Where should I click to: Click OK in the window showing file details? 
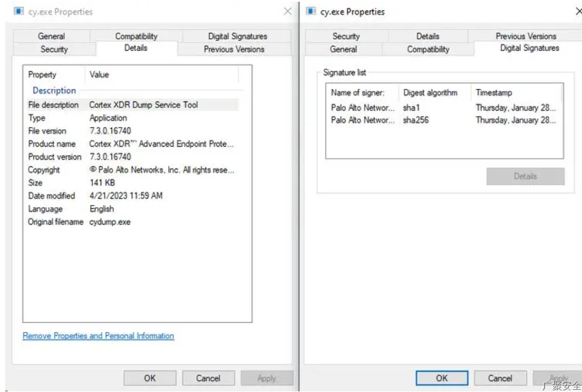[x=150, y=378]
